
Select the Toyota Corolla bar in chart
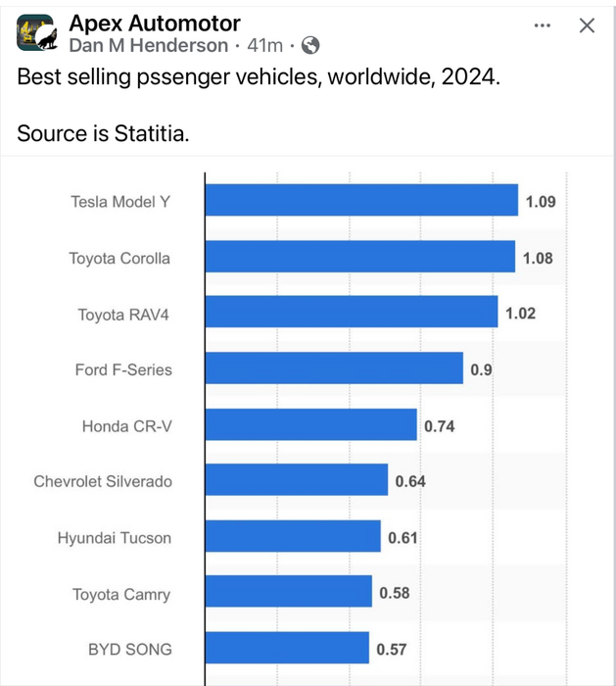pos(359,258)
